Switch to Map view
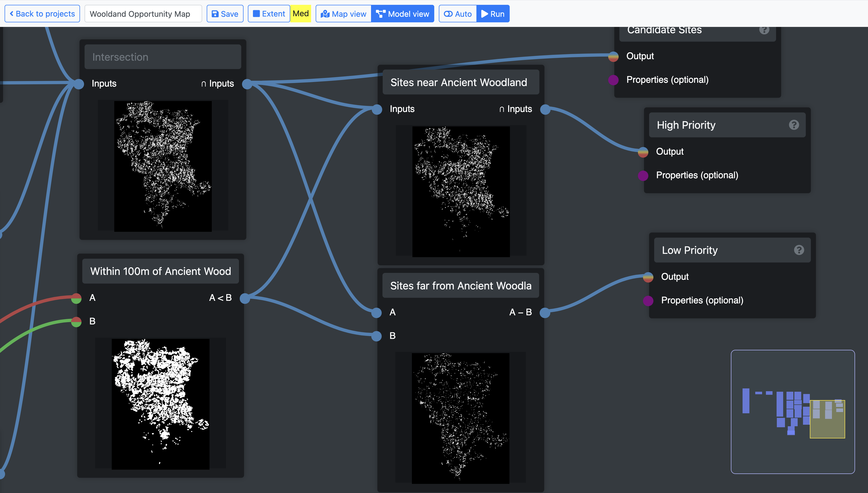 pos(343,14)
